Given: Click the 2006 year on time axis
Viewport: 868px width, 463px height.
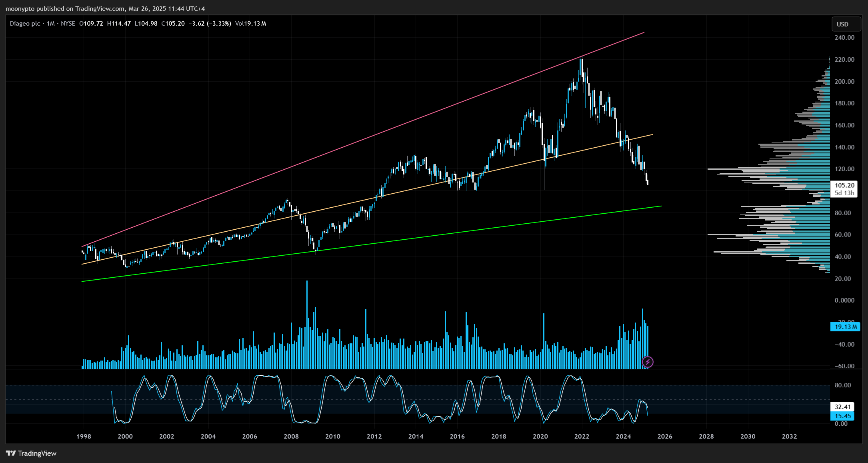Looking at the screenshot, I should point(250,437).
